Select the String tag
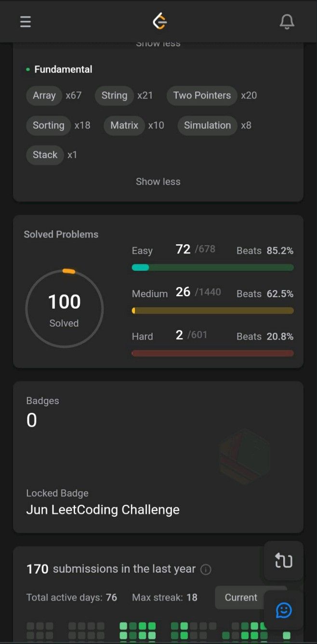The width and height of the screenshot is (317, 644). pos(114,95)
